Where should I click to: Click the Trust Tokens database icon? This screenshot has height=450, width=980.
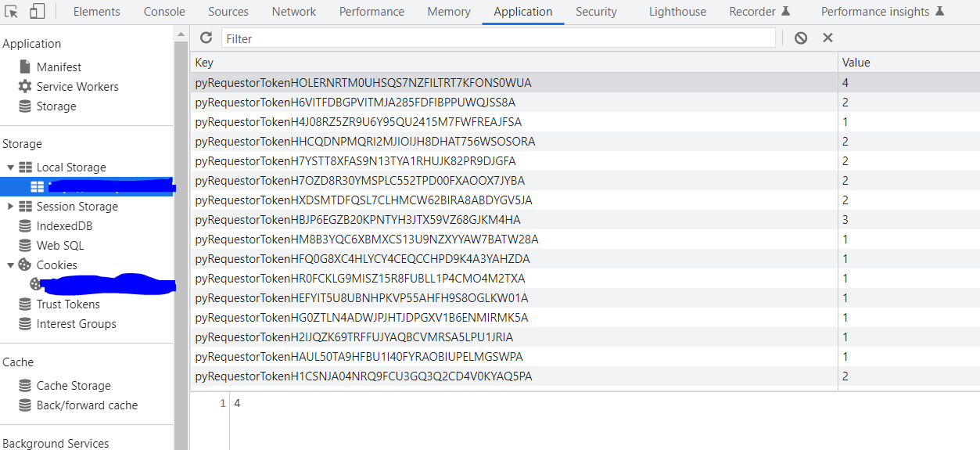(25, 304)
